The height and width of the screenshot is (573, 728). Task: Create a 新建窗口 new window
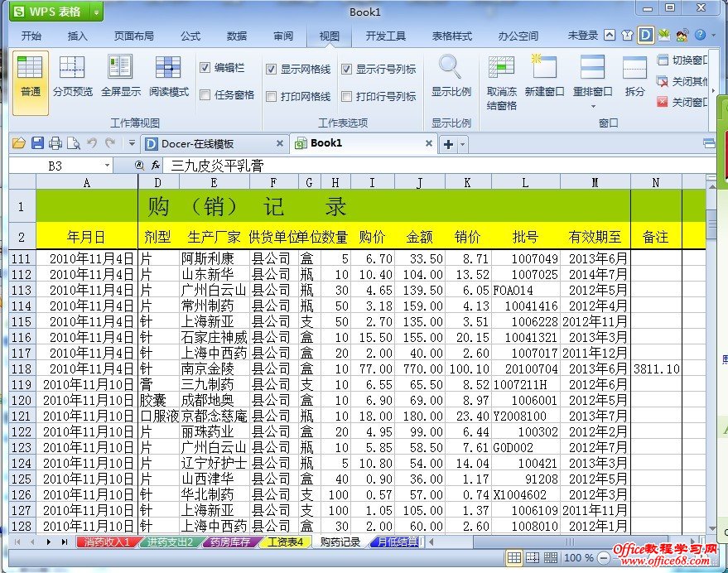(x=544, y=76)
